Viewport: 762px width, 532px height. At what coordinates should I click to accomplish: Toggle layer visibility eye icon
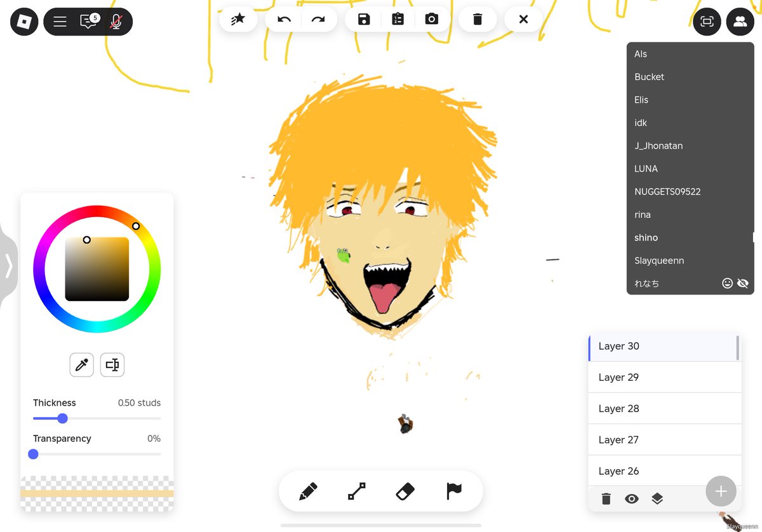pos(631,499)
